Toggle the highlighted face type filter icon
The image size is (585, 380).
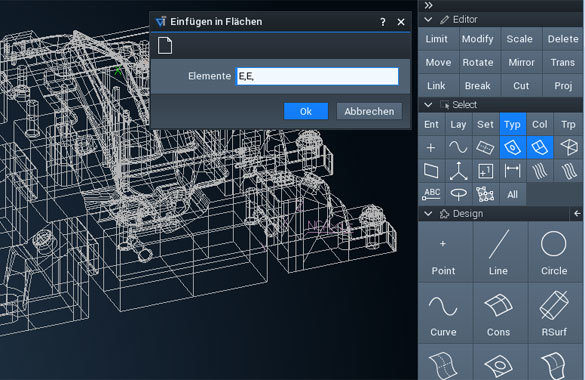(513, 148)
